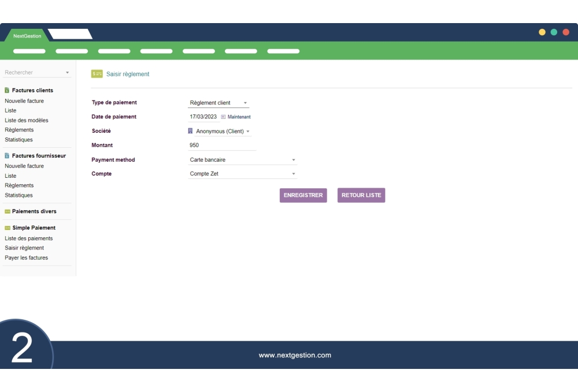This screenshot has height=392, width=578.
Task: Click the Paiements divers icon in sidebar
Action: [x=8, y=211]
